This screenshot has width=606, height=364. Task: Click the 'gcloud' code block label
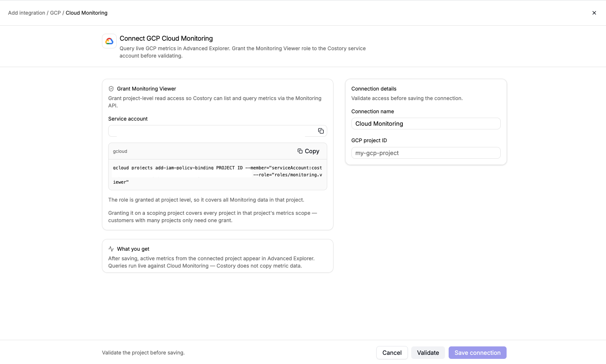click(120, 151)
